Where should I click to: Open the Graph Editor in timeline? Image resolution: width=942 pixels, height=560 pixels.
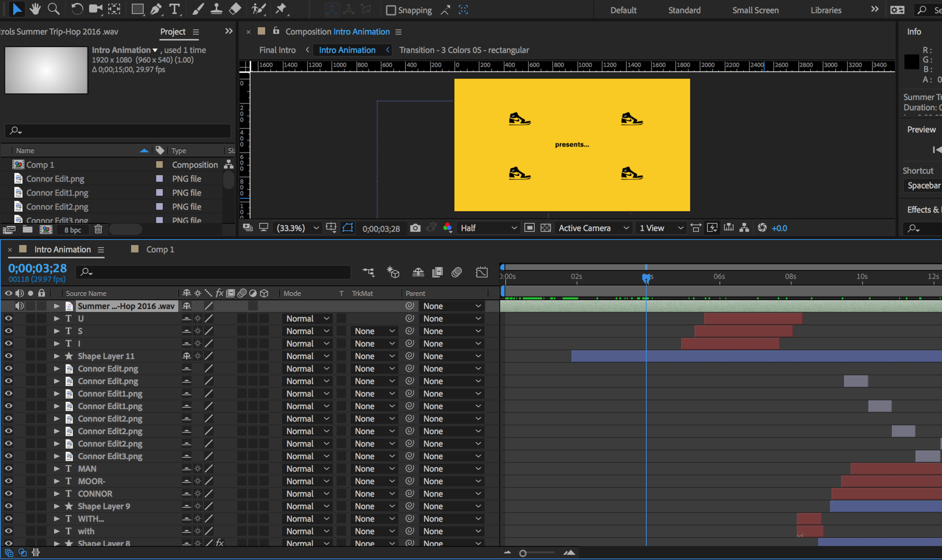tap(482, 272)
